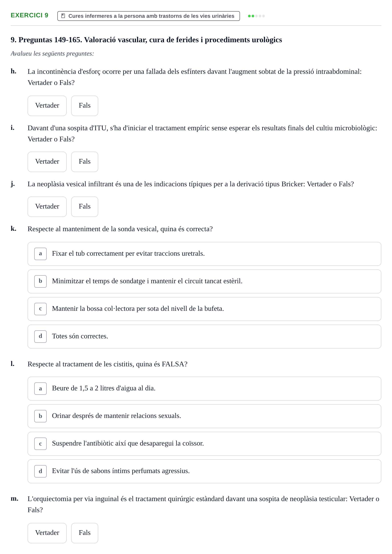Select option b: Orinar després de relacions

pyautogui.click(x=204, y=416)
